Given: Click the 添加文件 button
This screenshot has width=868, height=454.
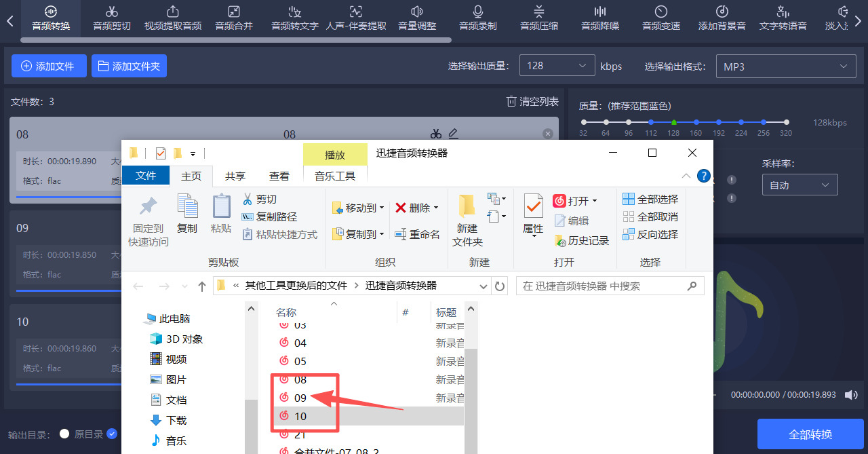Looking at the screenshot, I should point(49,66).
